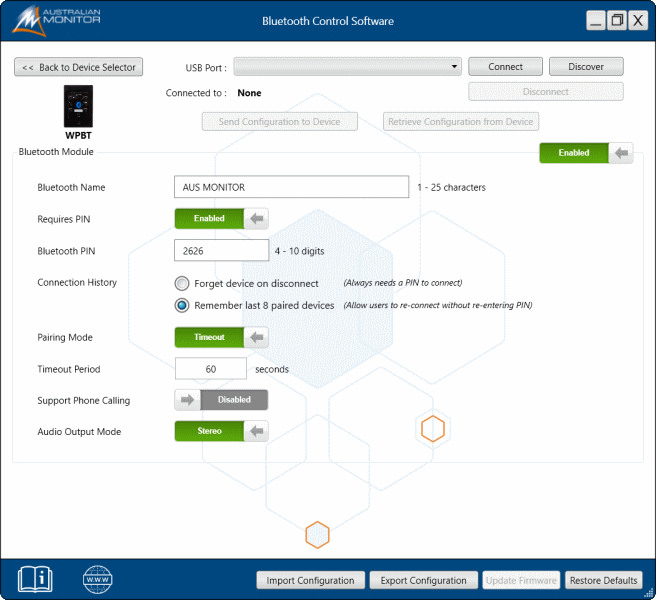This screenshot has height=600, width=656.
Task: Click the Timeout Period seconds field
Action: coord(211,369)
